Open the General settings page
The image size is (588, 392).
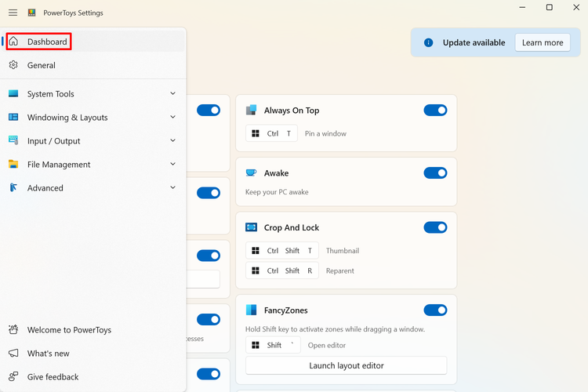(93, 65)
